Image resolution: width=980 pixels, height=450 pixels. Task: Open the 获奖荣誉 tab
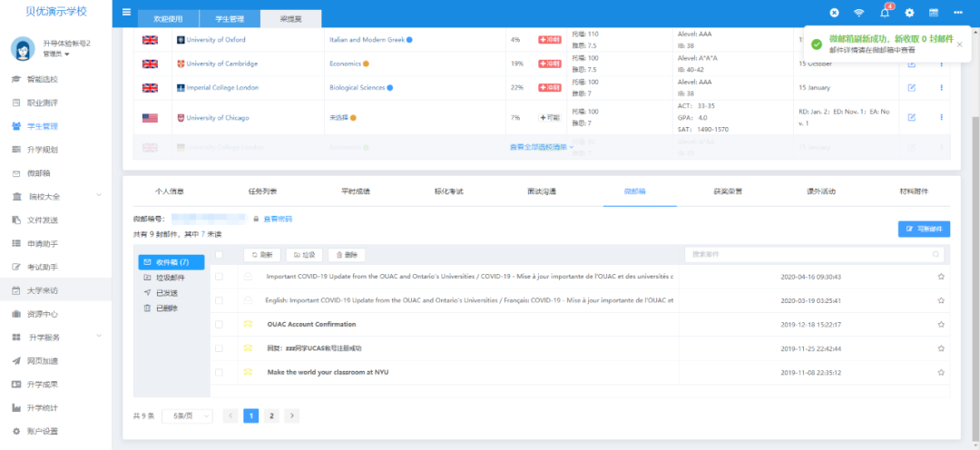point(727,191)
